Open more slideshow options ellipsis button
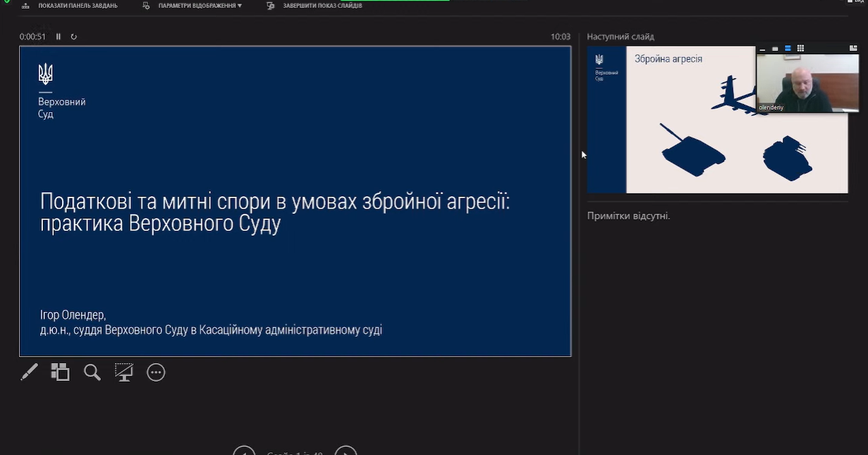 pyautogui.click(x=156, y=372)
